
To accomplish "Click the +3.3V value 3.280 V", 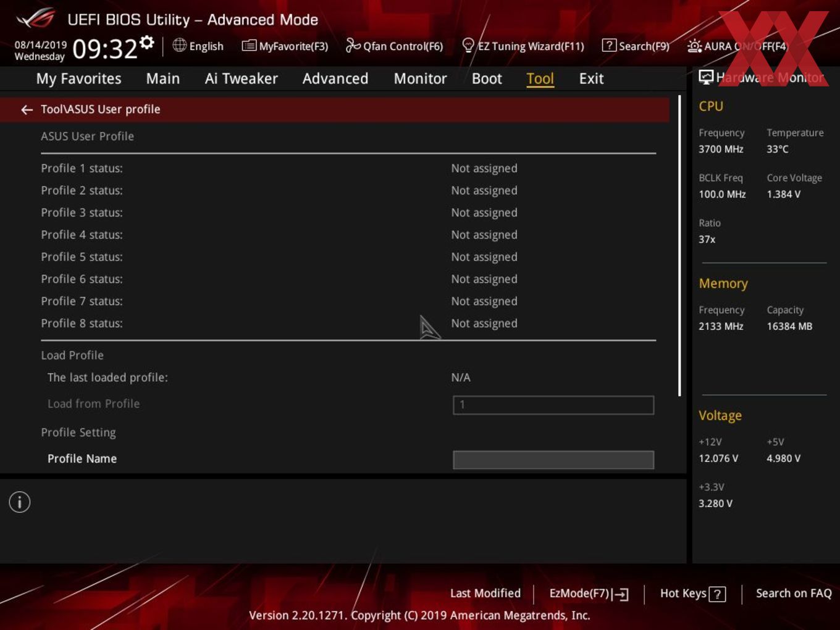I will coord(715,503).
